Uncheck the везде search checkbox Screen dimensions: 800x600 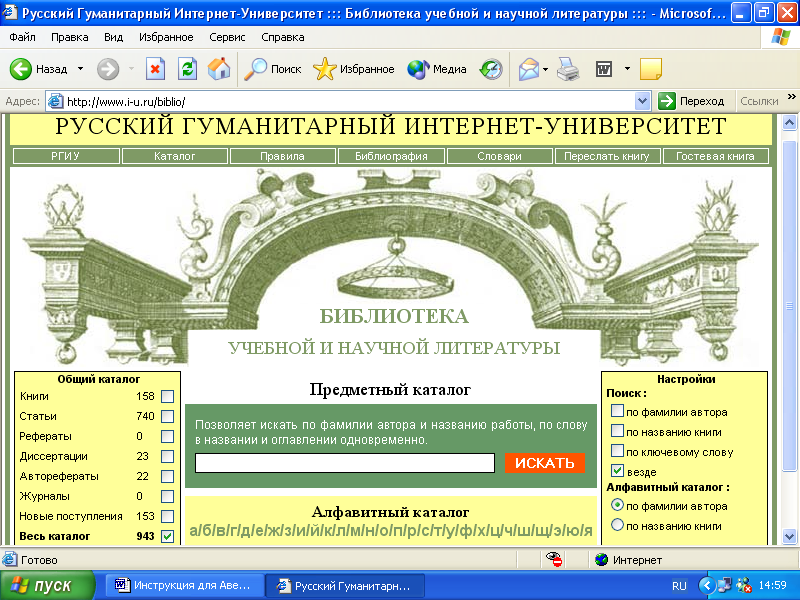coord(617,470)
